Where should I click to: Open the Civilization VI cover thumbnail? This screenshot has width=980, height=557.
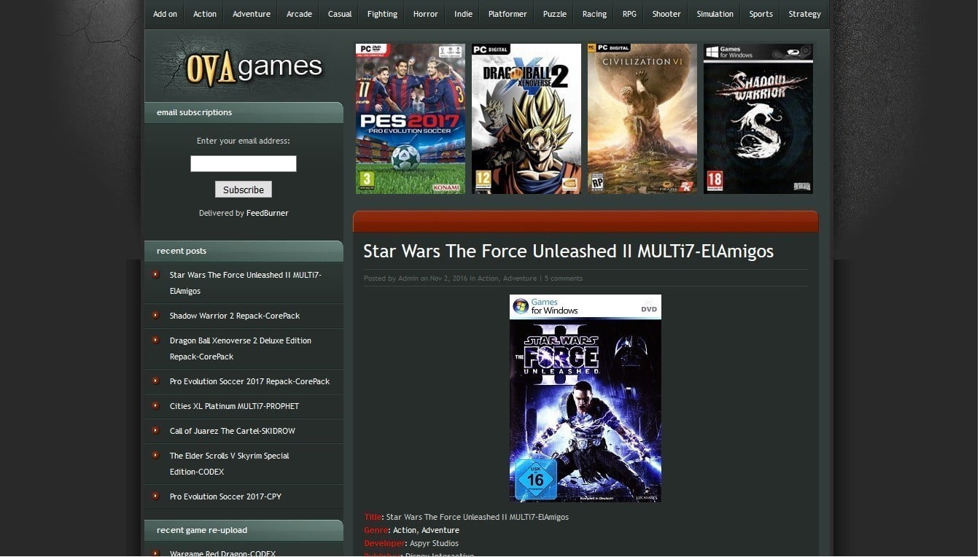point(642,119)
